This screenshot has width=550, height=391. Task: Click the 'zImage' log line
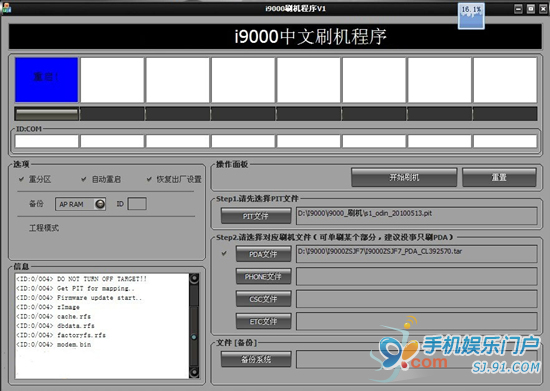[x=48, y=307]
